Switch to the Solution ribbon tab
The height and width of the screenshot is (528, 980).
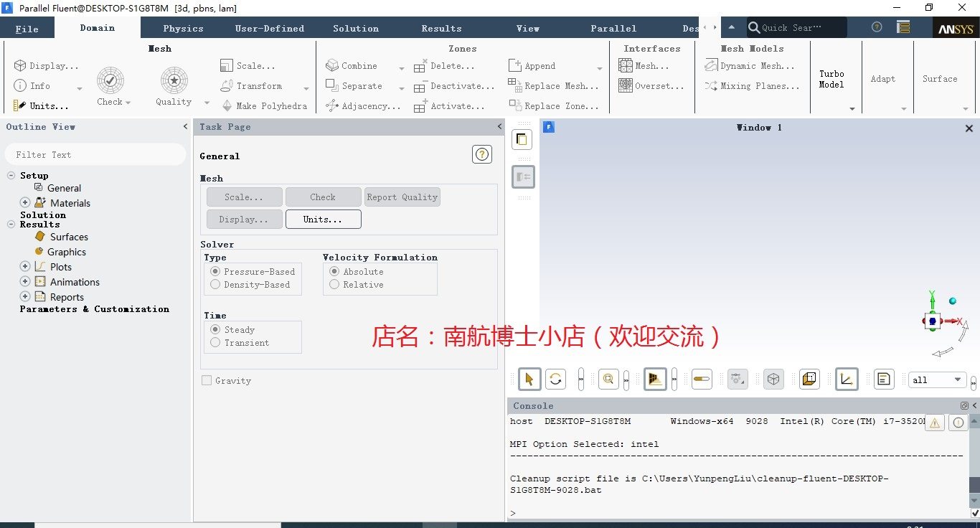pyautogui.click(x=356, y=29)
